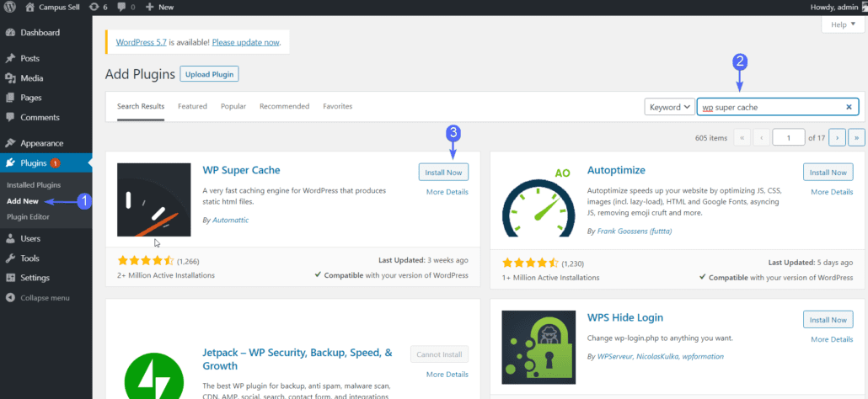Go to last page of results
868x399 pixels.
(x=857, y=137)
